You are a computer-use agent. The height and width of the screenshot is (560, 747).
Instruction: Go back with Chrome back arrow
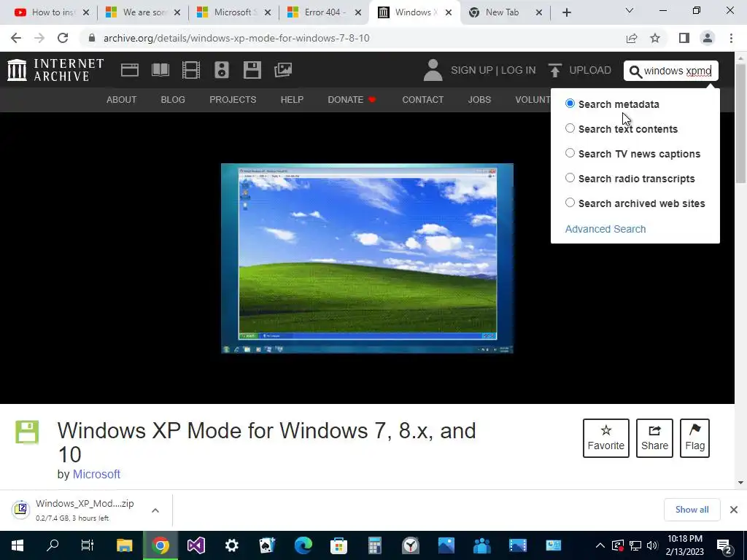pos(16,38)
